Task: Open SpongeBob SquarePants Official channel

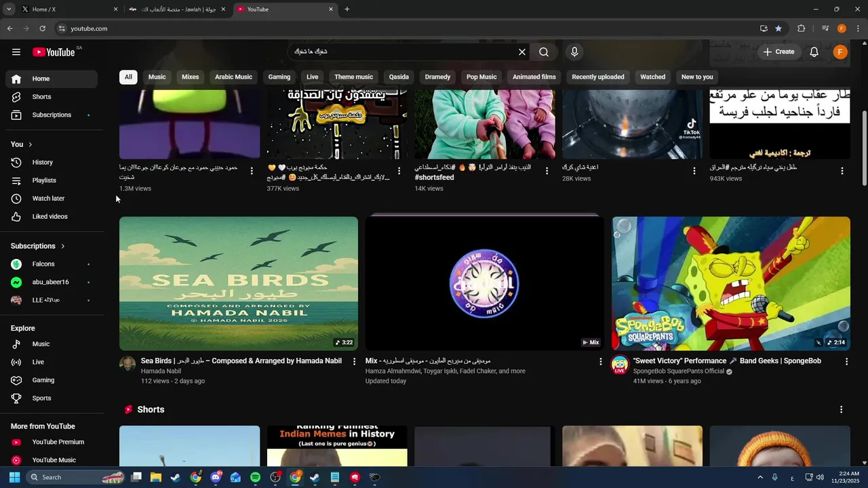Action: (x=679, y=371)
